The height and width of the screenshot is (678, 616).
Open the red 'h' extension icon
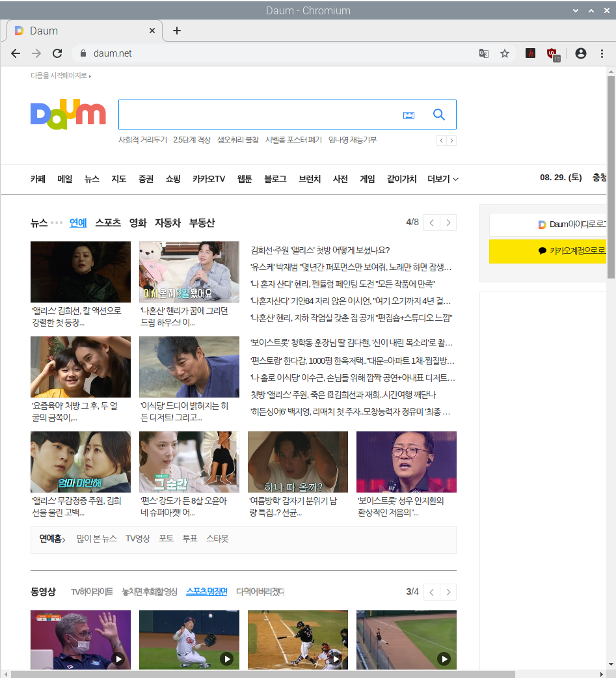click(530, 53)
